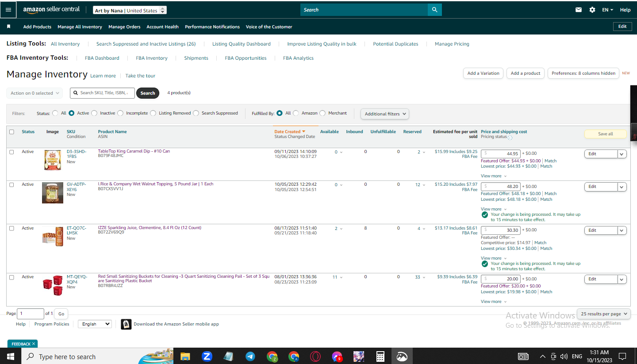
Task: Select the Inactive status filter
Action: point(94,113)
